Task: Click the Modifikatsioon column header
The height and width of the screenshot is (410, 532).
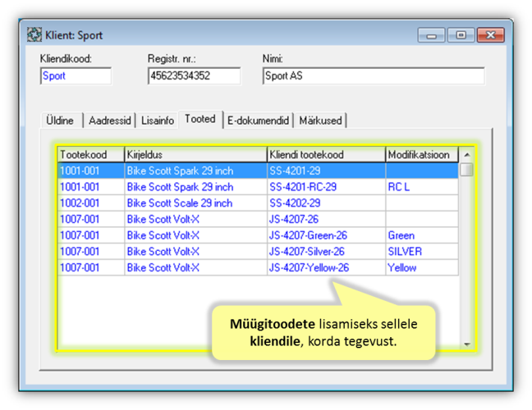Action: (422, 155)
